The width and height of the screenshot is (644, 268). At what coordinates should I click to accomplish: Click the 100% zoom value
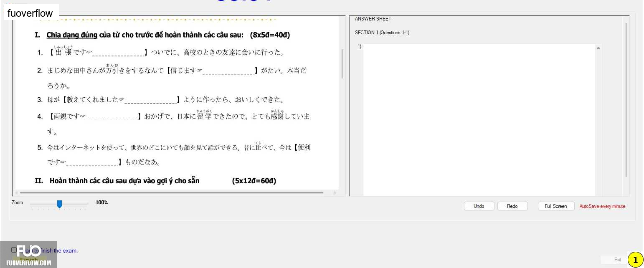pyautogui.click(x=102, y=202)
